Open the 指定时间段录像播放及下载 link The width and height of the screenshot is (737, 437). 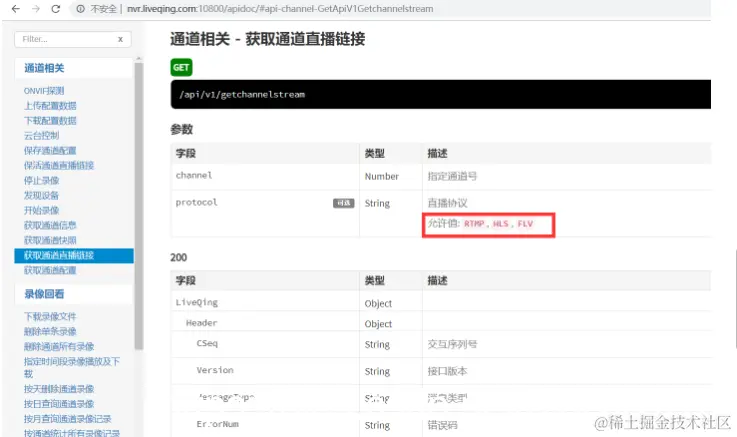[71, 367]
